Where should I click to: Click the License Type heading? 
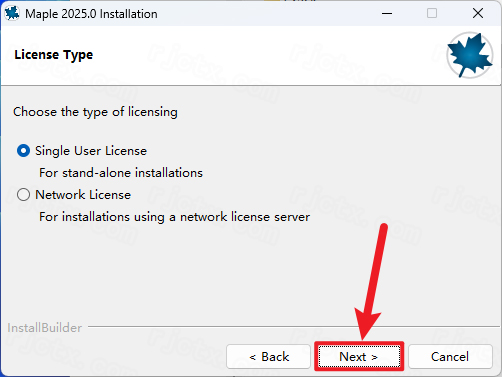(54, 55)
